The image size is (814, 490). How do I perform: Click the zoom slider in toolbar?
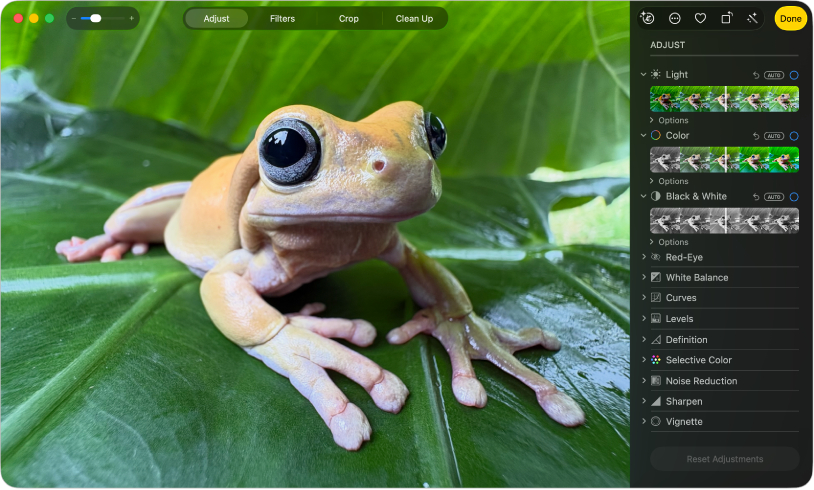coord(103,18)
